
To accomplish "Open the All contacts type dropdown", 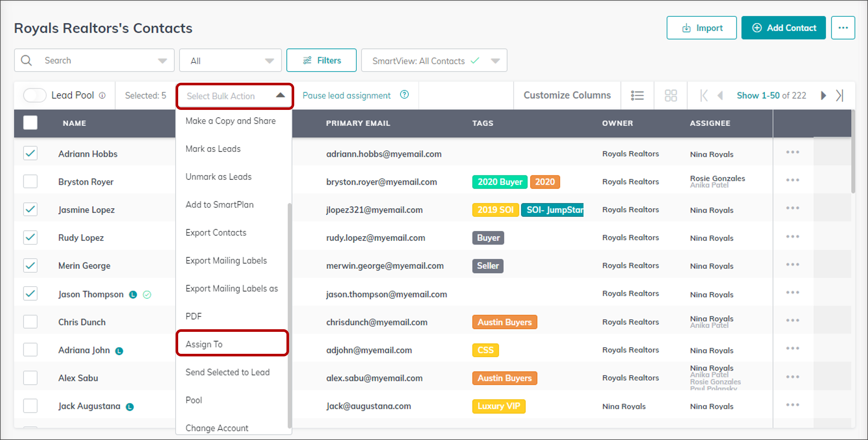I will pos(230,60).
